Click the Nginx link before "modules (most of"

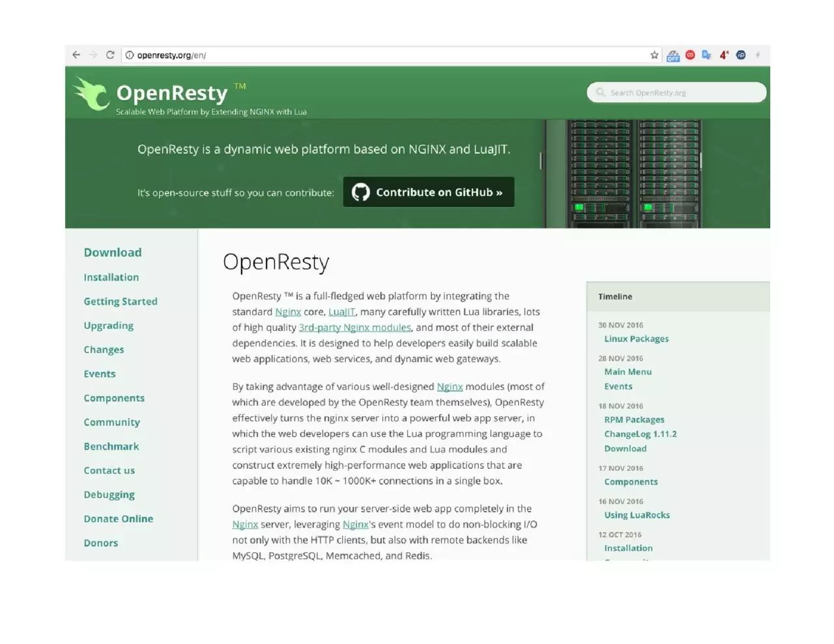450,387
